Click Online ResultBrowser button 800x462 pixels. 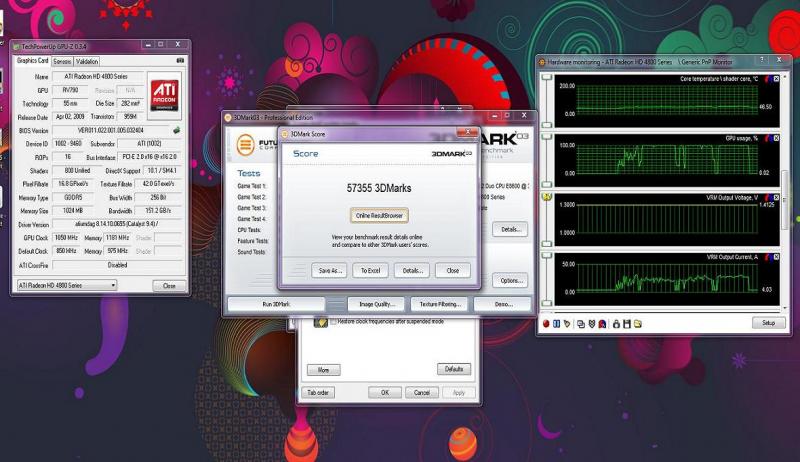[379, 216]
